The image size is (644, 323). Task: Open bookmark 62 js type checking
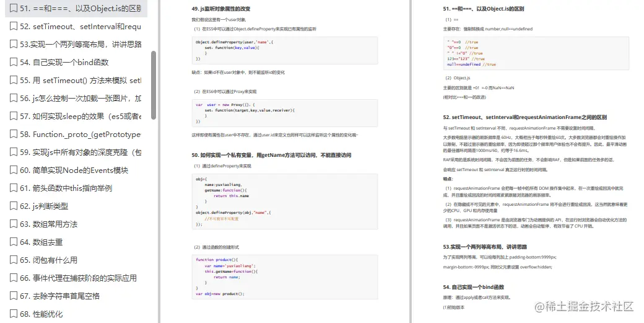pos(44,206)
